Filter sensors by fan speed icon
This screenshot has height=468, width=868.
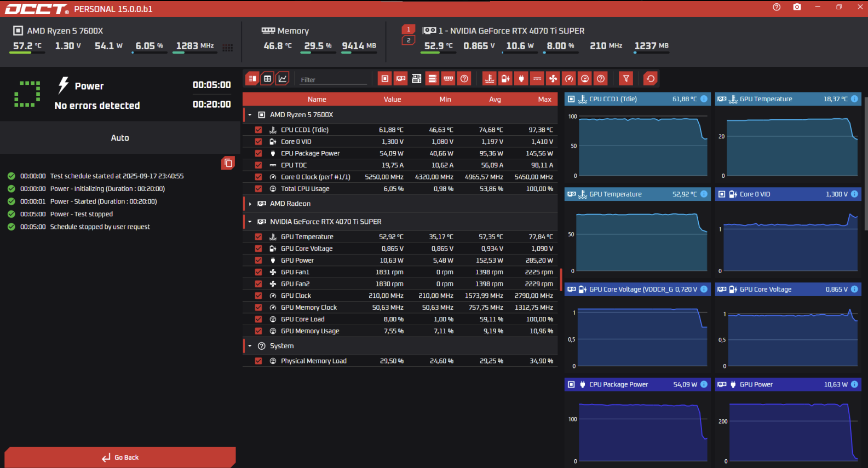pyautogui.click(x=553, y=79)
